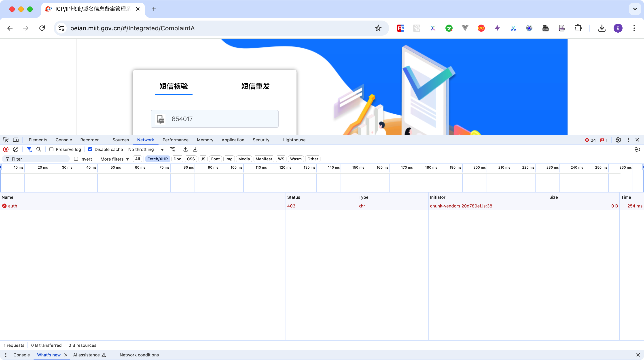This screenshot has width=644, height=360.
Task: Toggle JS request filter
Action: click(203, 159)
